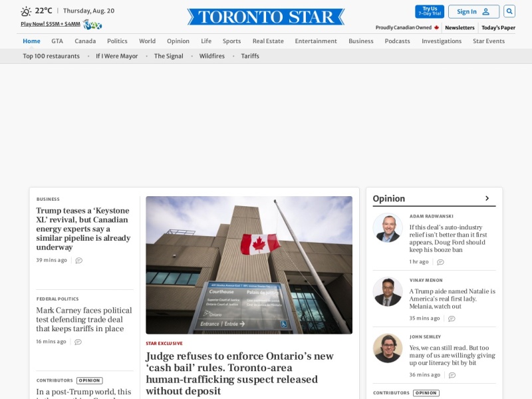Open the search magnifier icon
Screen dimensions: 532x399
pos(509,11)
